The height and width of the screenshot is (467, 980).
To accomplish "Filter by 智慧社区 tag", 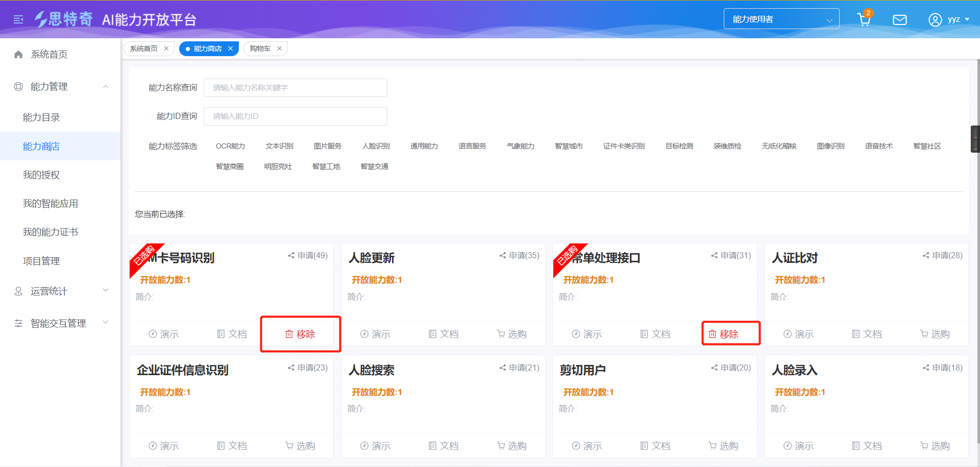I will click(927, 146).
